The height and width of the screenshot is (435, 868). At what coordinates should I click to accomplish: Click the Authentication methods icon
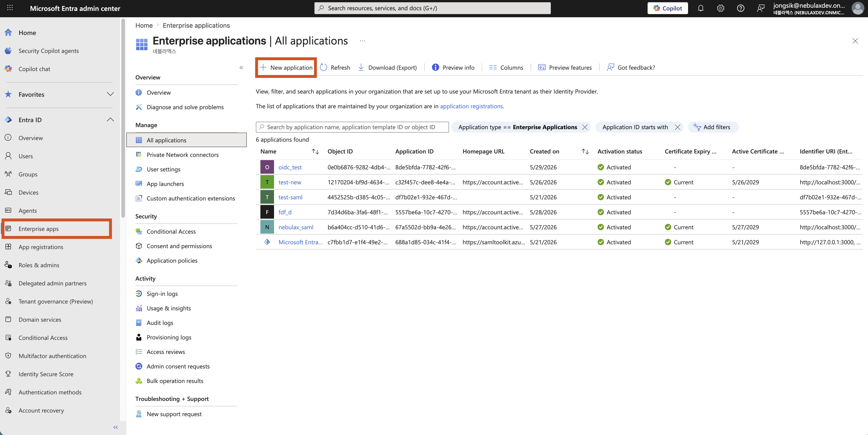8,392
